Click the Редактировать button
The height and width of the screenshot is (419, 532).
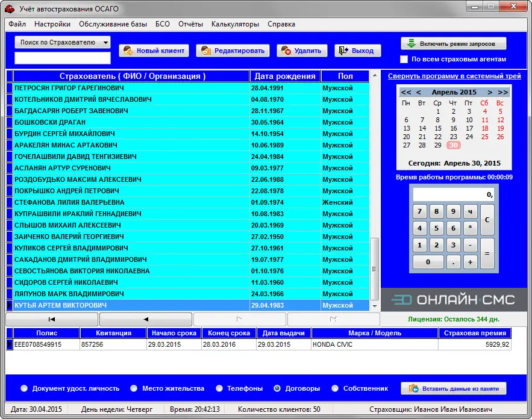[x=233, y=51]
